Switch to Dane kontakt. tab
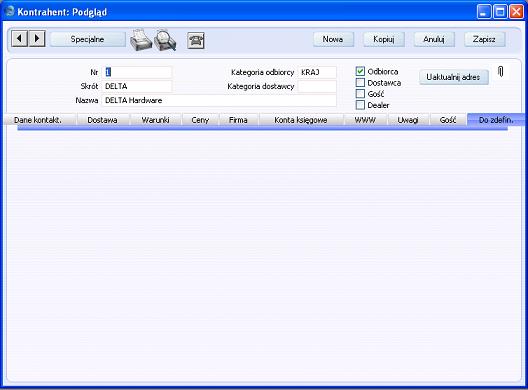The image size is (528, 390). 38,120
